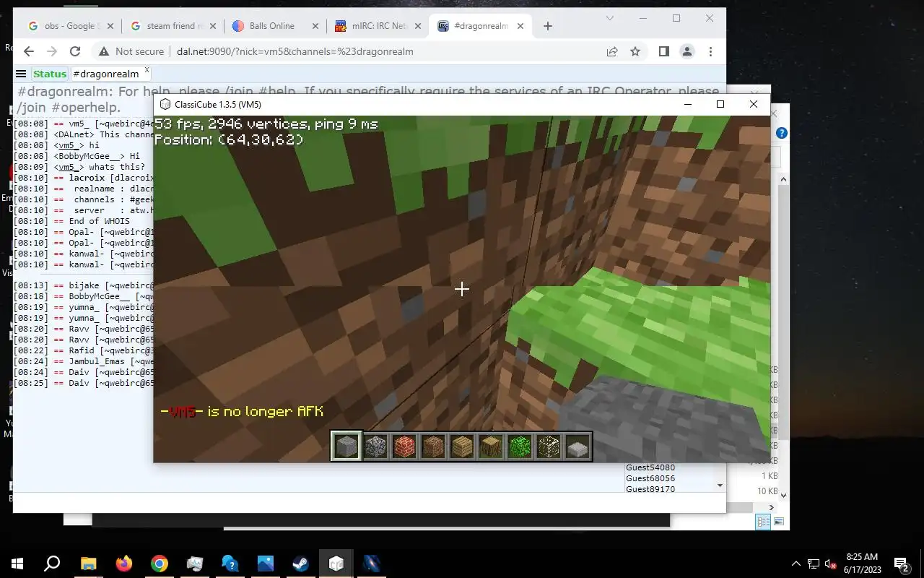Viewport: 924px width, 578px height.
Task: Open the Photos app from taskbar
Action: tap(265, 564)
